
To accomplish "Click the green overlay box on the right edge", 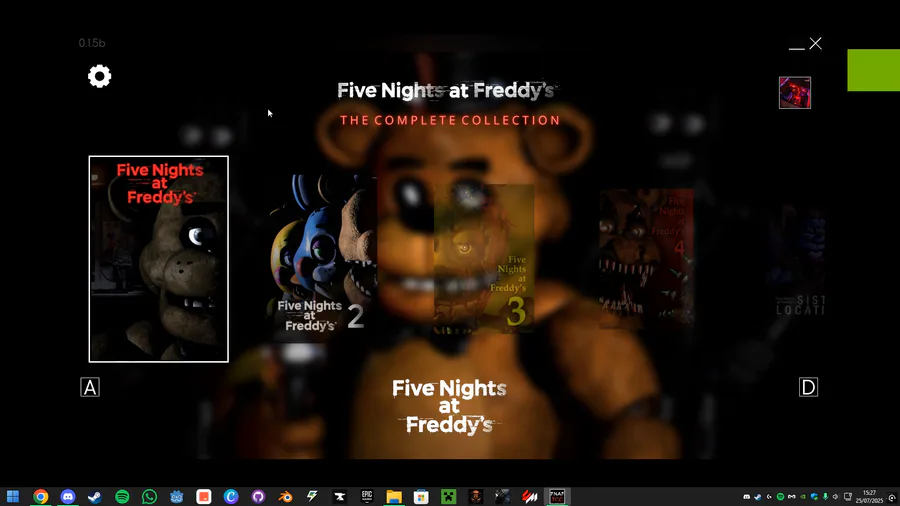I will tap(874, 70).
